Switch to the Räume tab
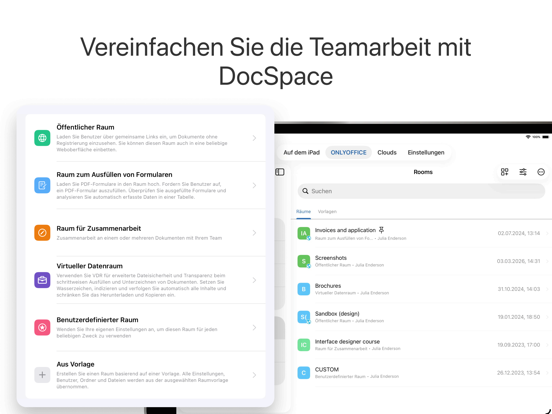Viewport: 552px width, 414px height. point(303,212)
